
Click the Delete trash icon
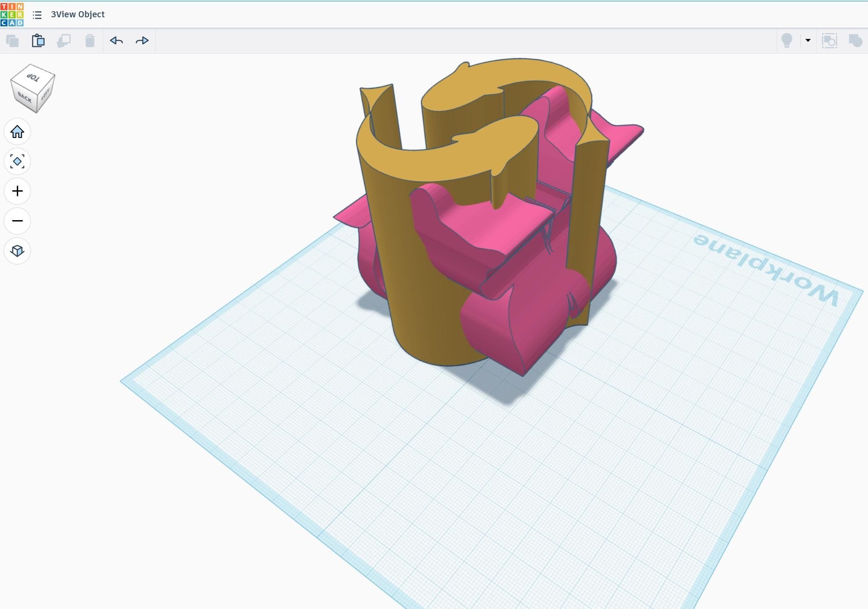(x=90, y=41)
